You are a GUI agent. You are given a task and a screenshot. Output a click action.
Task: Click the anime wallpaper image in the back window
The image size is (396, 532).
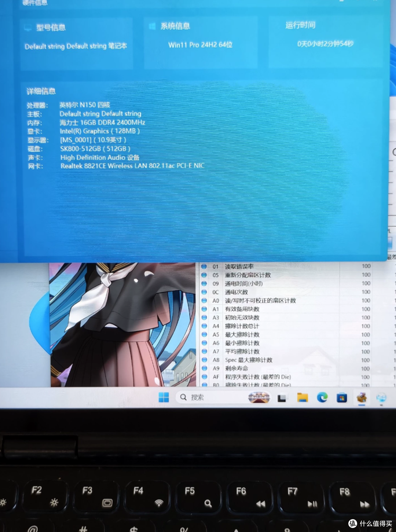pos(123,324)
